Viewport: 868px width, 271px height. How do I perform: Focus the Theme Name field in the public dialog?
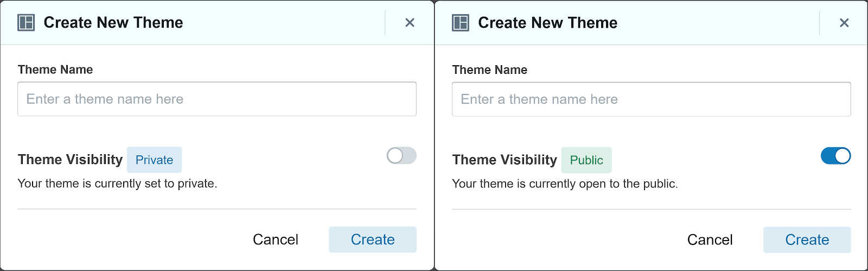651,99
